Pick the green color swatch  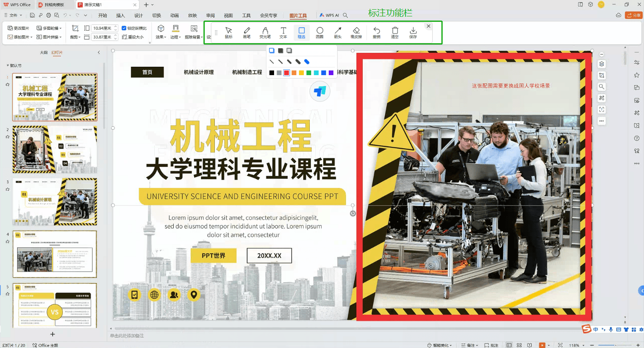click(x=309, y=73)
